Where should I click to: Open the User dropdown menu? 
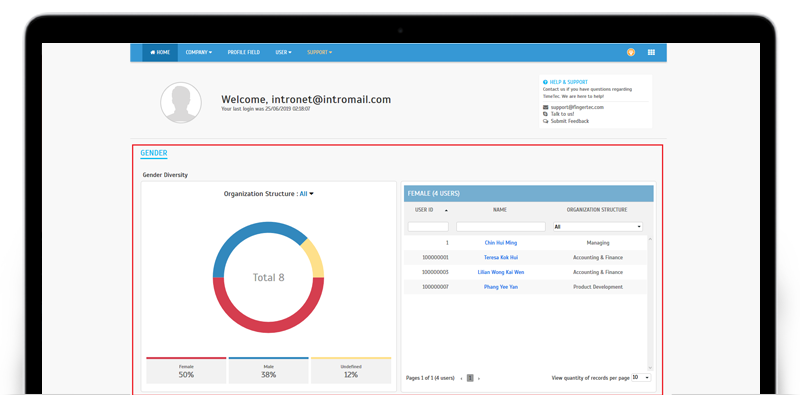283,53
